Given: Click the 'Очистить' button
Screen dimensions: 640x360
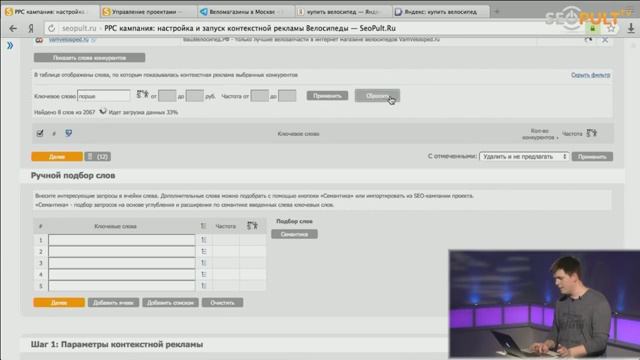Looking at the screenshot, I should [x=222, y=302].
